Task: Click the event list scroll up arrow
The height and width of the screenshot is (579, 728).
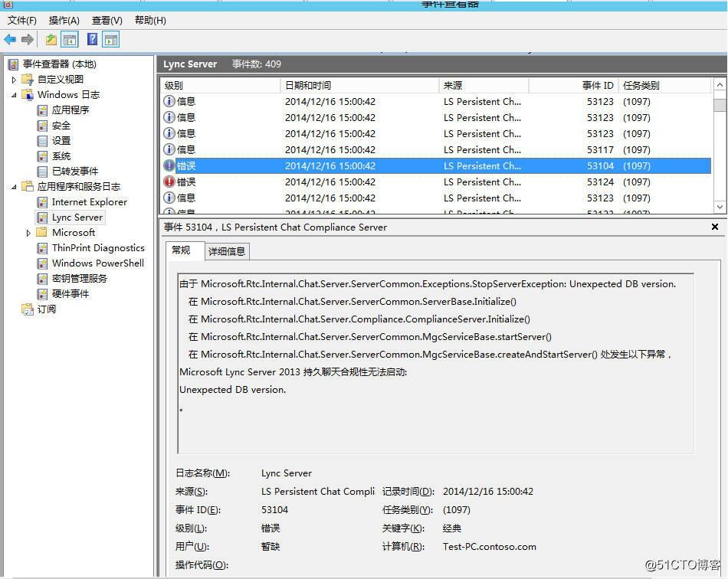Action: point(720,85)
